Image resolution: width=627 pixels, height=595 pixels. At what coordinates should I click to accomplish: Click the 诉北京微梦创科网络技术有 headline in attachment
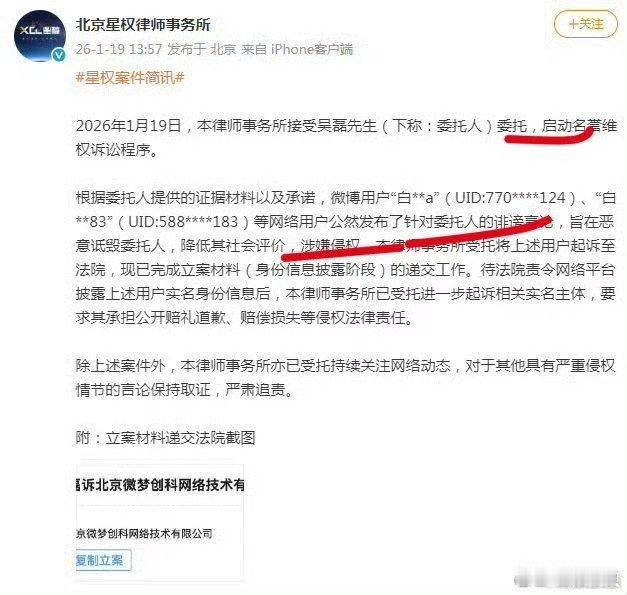(160, 485)
